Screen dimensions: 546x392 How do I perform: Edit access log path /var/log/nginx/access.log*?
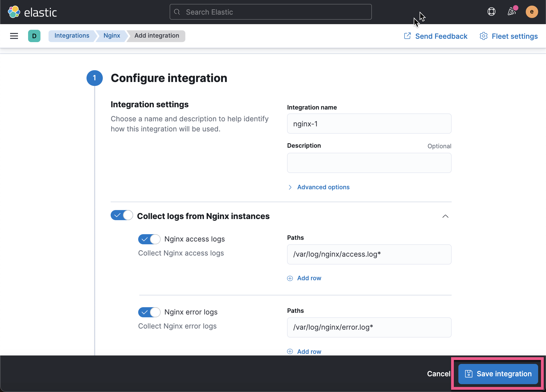[x=369, y=254]
